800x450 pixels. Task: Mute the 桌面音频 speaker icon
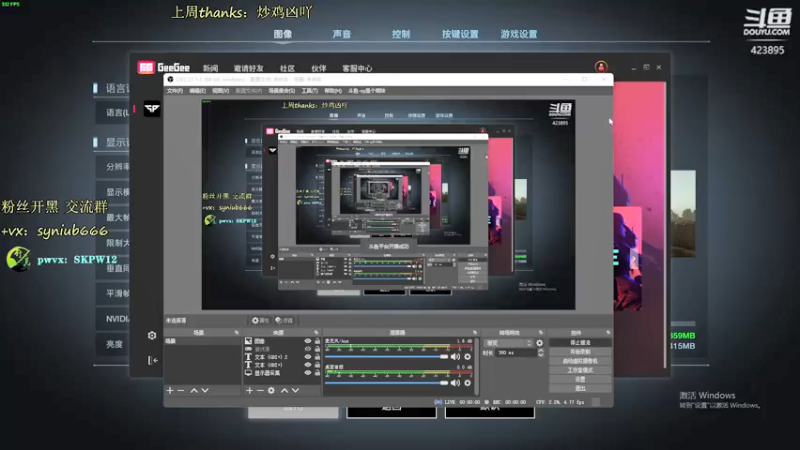coord(455,383)
